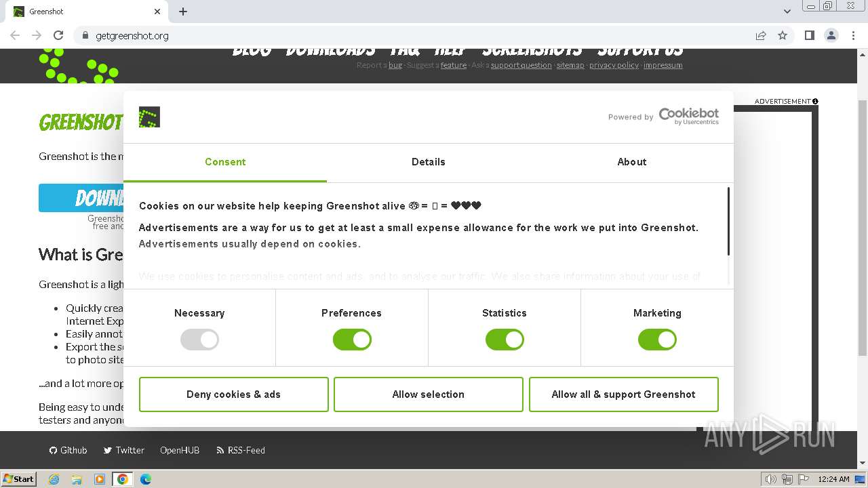Click Deny cookies & ads
868x488 pixels.
[x=233, y=394]
